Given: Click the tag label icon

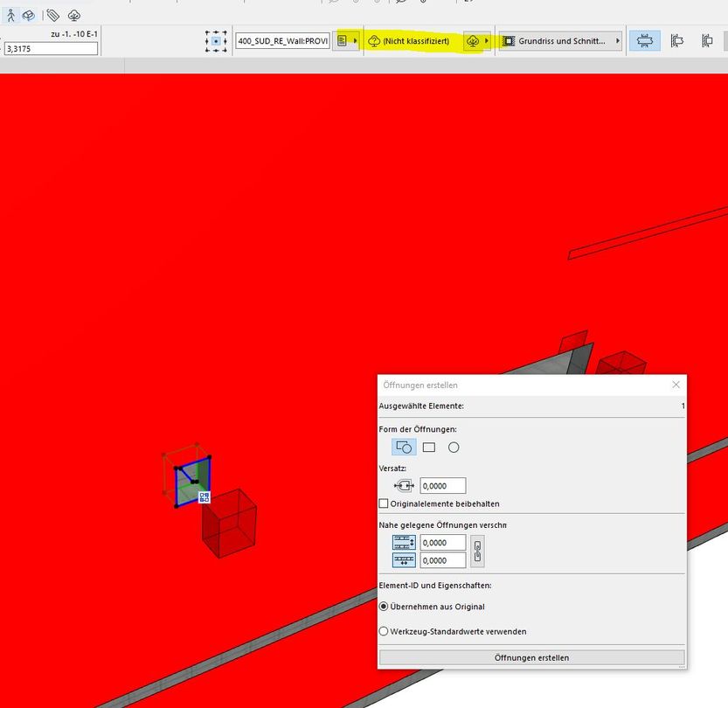Looking at the screenshot, I should [x=53, y=16].
